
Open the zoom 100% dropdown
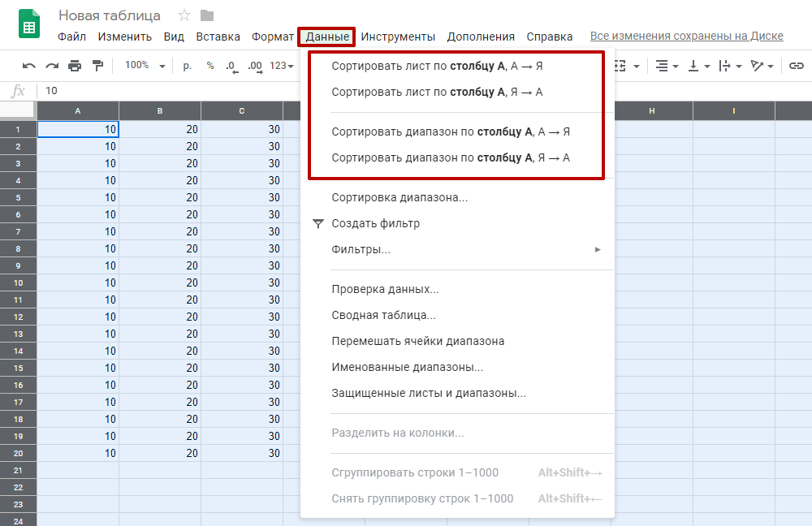tap(145, 65)
